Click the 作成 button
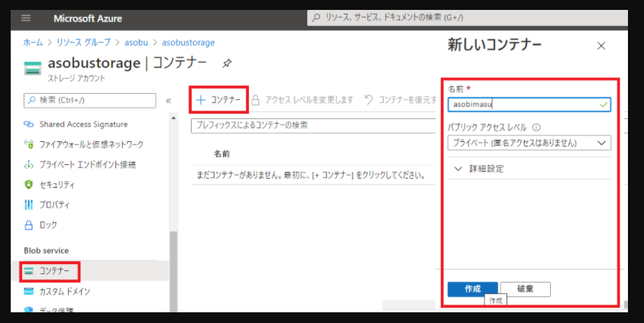The height and width of the screenshot is (323, 644). pyautogui.click(x=472, y=289)
